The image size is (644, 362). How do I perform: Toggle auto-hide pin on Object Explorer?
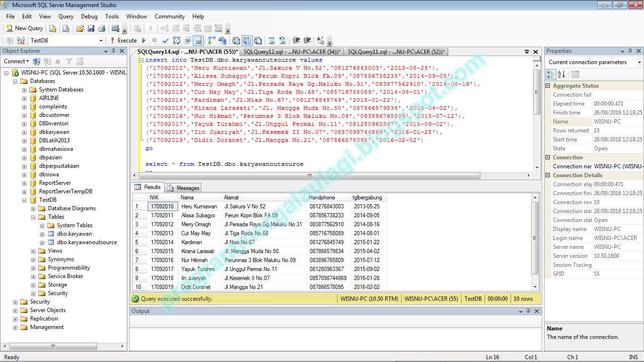(x=114, y=50)
